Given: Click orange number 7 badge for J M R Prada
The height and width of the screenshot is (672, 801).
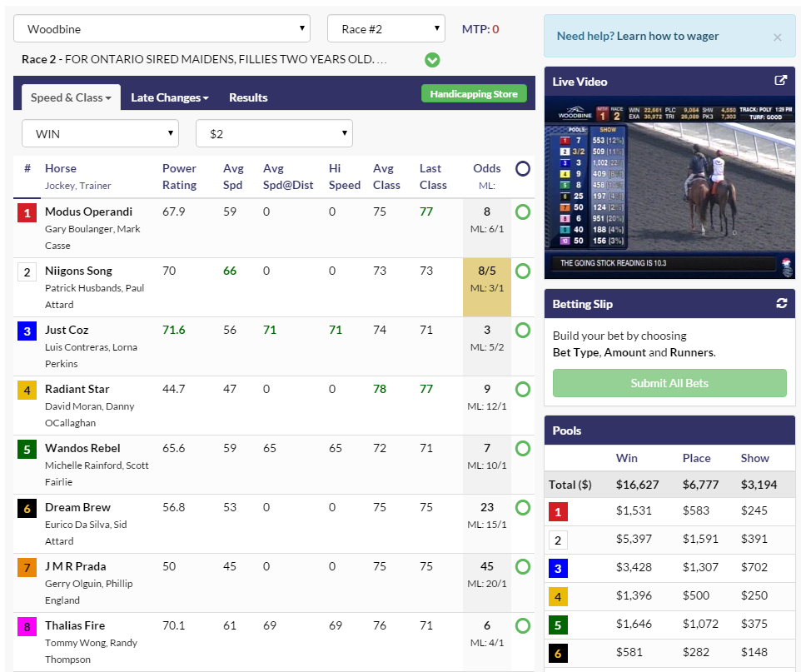Looking at the screenshot, I should (x=27, y=568).
